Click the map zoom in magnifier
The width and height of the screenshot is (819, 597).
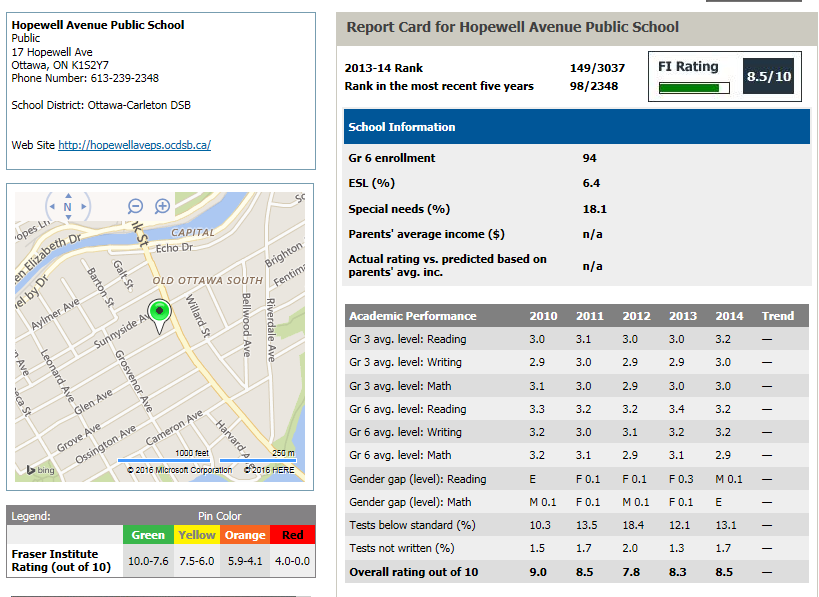(x=162, y=206)
